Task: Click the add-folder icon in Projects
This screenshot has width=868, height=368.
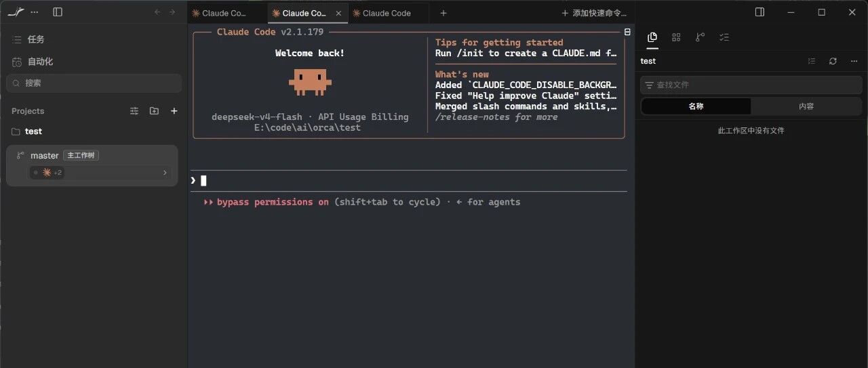Action: coord(154,111)
